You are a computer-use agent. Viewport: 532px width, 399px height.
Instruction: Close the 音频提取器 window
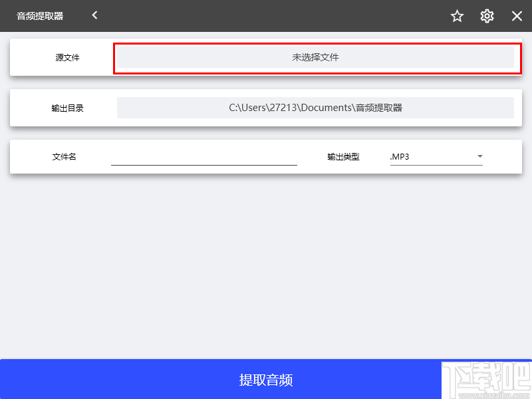coord(517,16)
